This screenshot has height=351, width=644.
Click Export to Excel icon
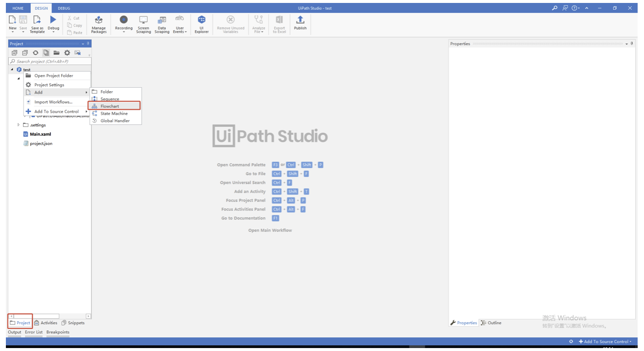click(279, 20)
